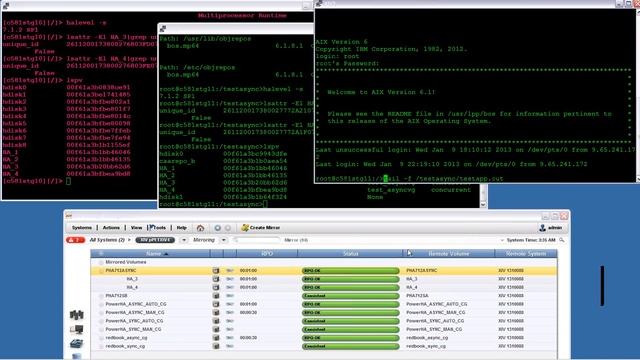Open the system selector dropdown arrow

pos(184,240)
